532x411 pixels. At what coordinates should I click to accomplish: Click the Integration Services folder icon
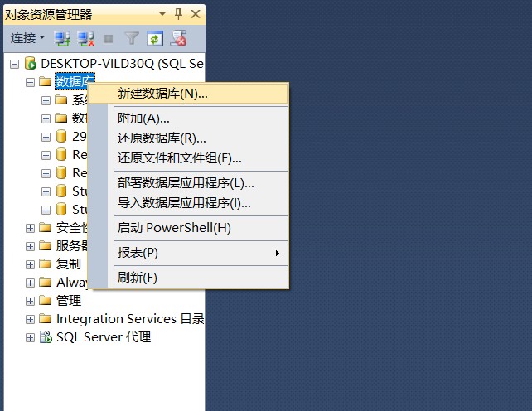tap(45, 319)
